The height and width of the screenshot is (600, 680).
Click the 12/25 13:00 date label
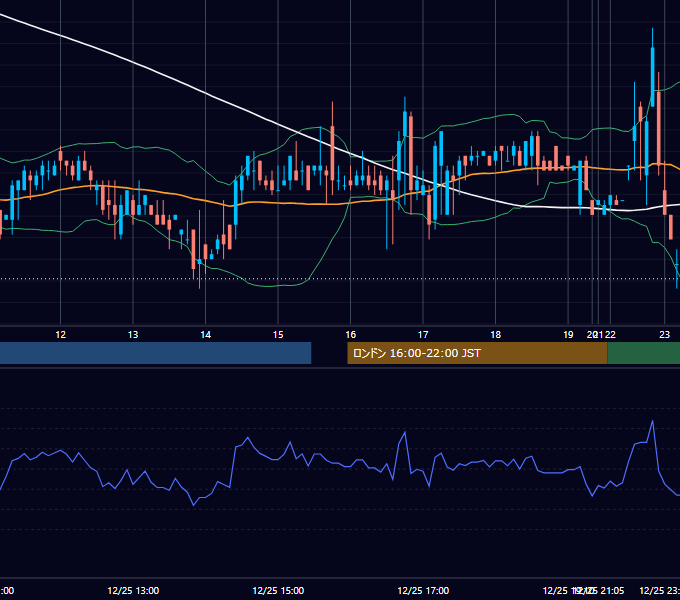click(x=133, y=590)
